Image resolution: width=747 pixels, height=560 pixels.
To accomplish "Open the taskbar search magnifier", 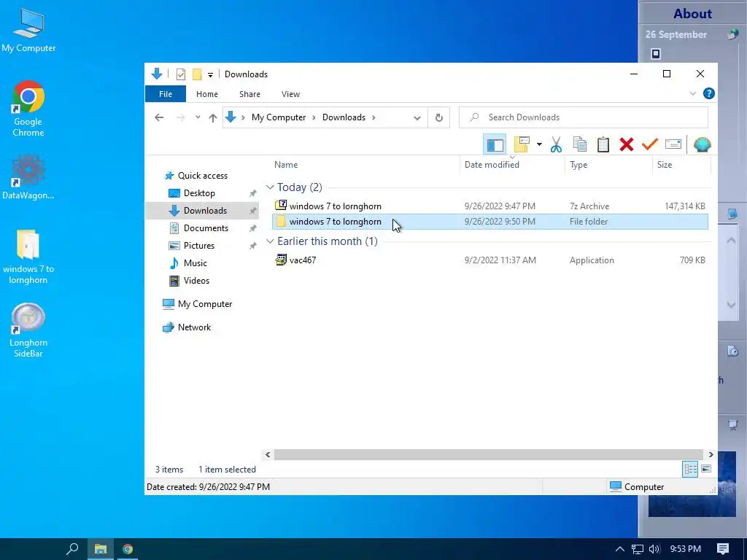I will [72, 549].
